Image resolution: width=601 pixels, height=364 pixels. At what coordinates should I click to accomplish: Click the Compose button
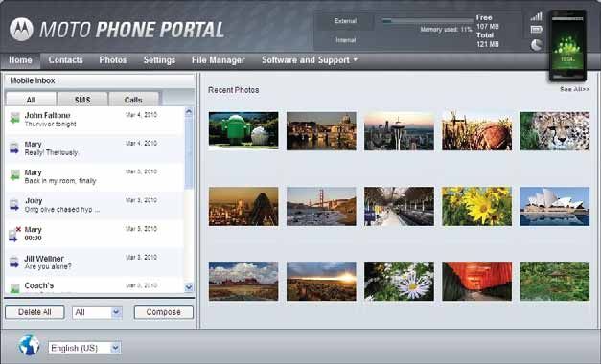click(164, 312)
